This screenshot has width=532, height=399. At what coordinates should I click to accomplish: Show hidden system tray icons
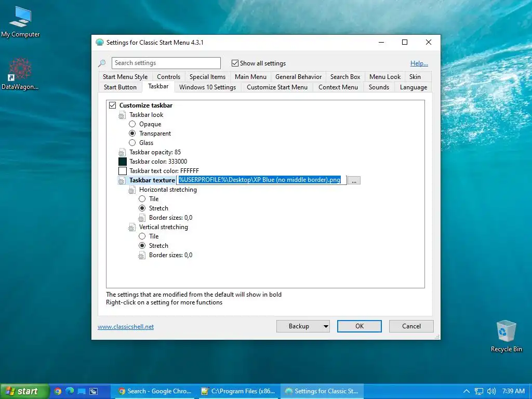[467, 391]
